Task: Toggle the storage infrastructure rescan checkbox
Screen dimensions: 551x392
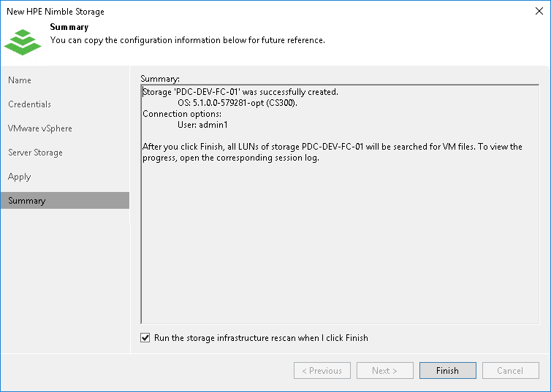Action: tap(145, 338)
